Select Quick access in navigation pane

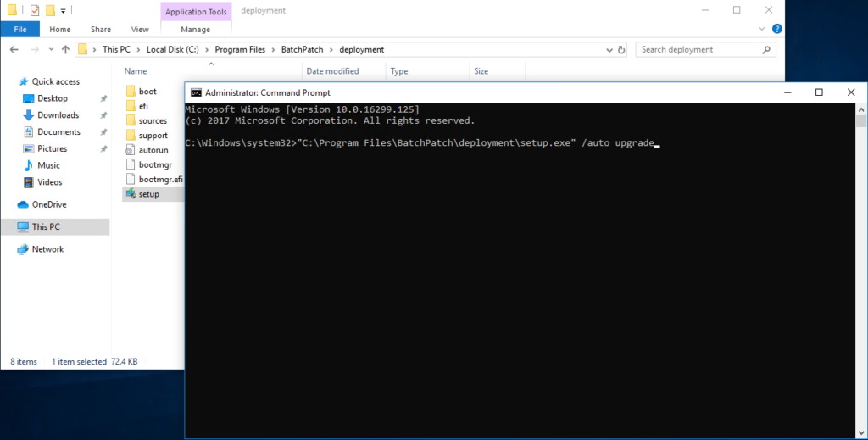(x=55, y=81)
